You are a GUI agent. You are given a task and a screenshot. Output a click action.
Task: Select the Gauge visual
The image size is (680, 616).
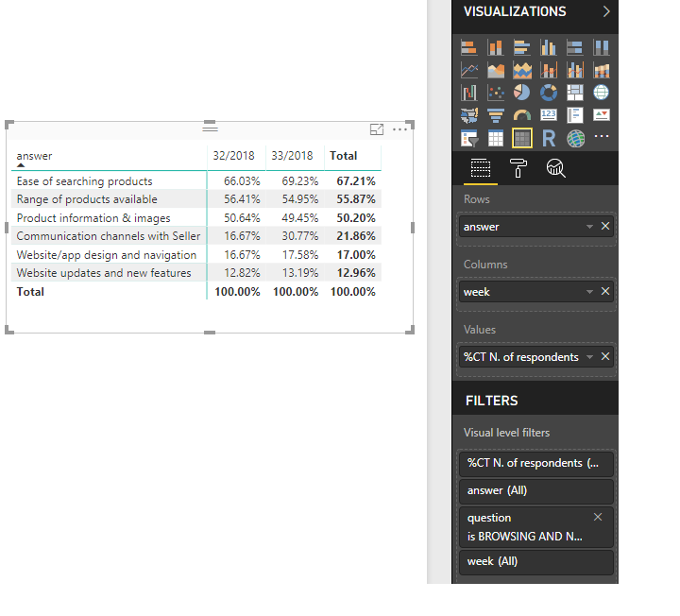pos(522,115)
